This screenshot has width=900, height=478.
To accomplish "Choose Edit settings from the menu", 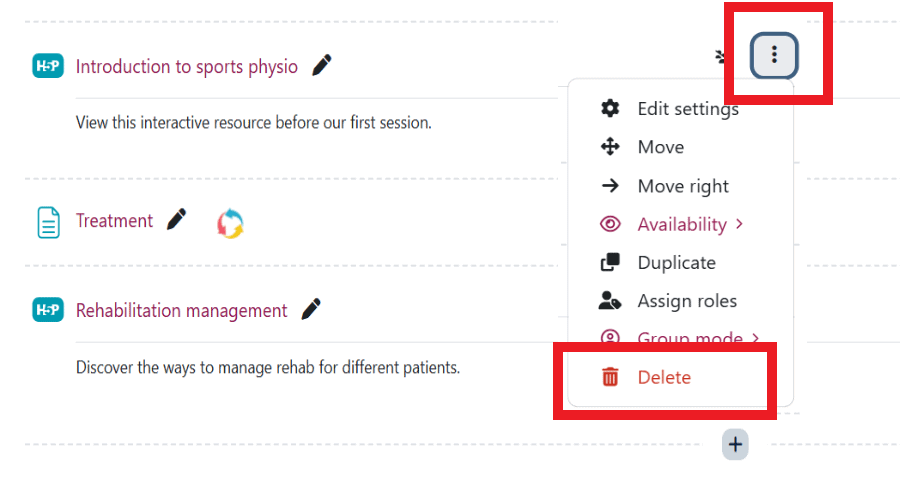I will point(687,109).
